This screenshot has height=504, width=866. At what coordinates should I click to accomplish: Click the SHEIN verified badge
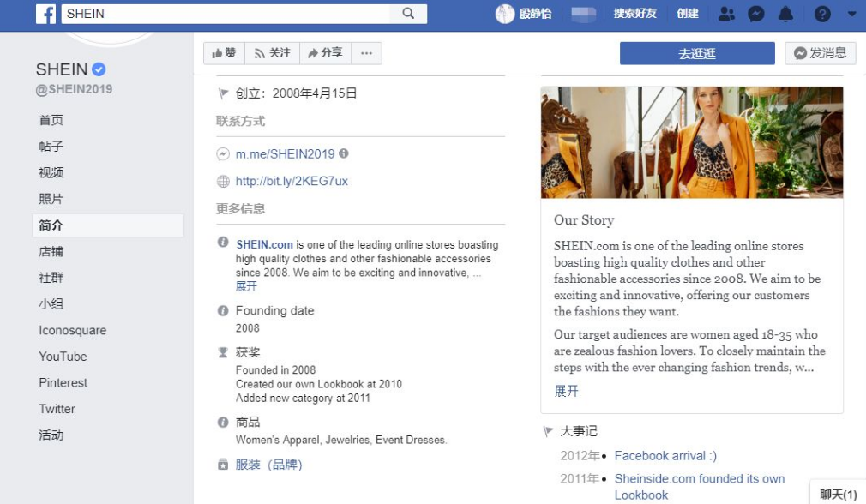pyautogui.click(x=99, y=69)
